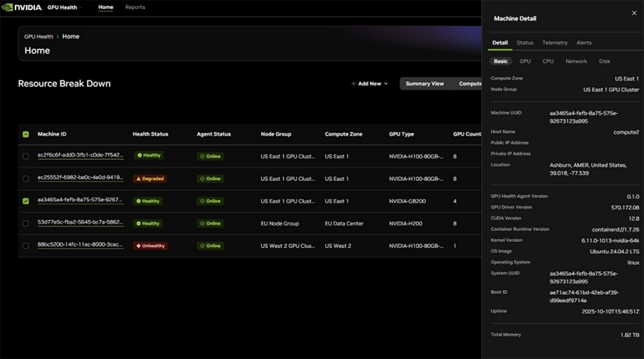644x359 pixels.
Task: Click the Online agent badge for EU Node Group
Action: tap(210, 223)
